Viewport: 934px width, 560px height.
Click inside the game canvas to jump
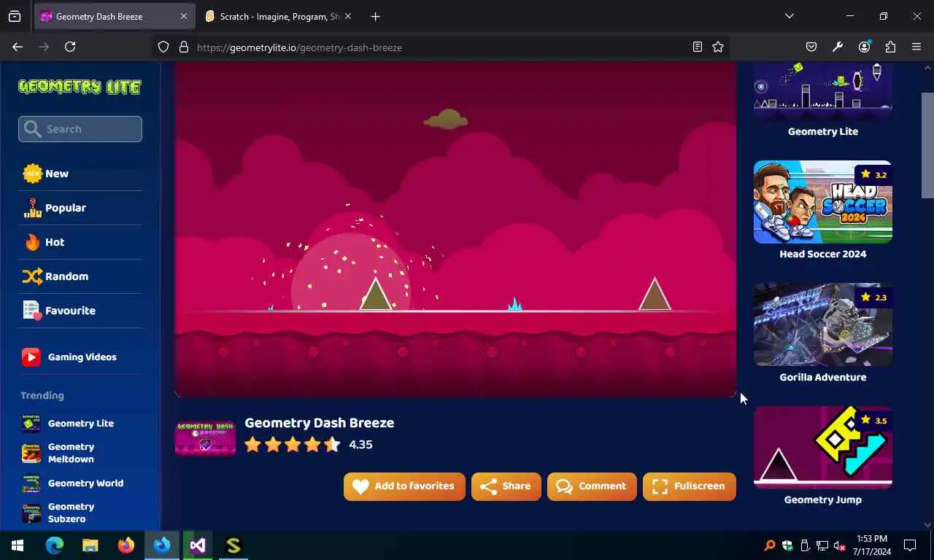[x=455, y=230]
